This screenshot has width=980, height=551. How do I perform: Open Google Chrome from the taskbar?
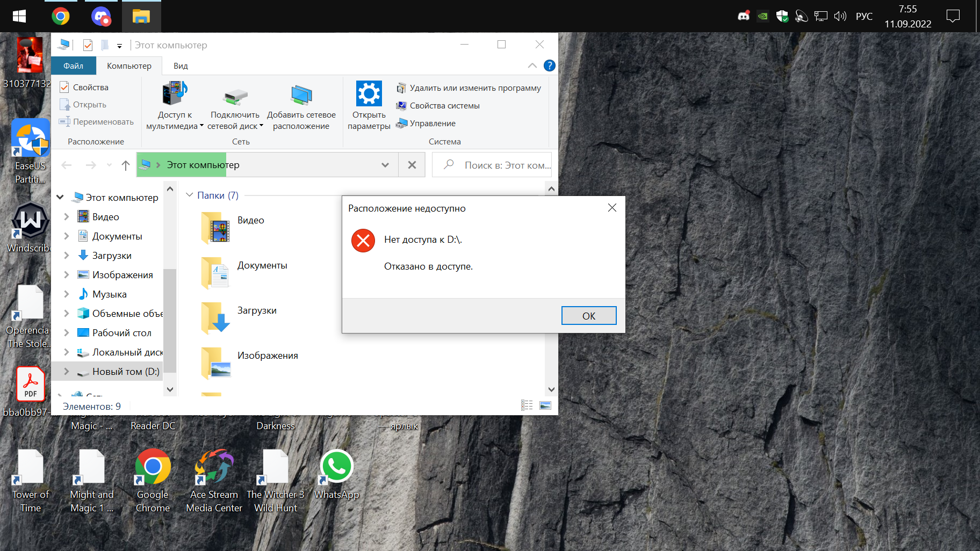61,16
